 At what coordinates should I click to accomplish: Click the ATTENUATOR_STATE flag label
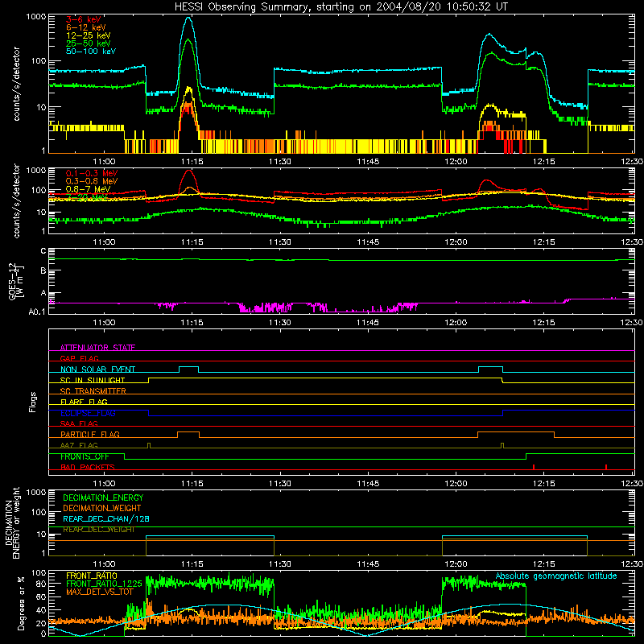(97, 348)
